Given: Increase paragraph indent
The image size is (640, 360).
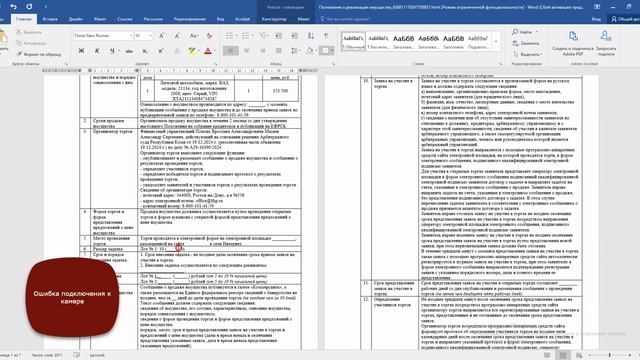Looking at the screenshot, I should coord(295,36).
